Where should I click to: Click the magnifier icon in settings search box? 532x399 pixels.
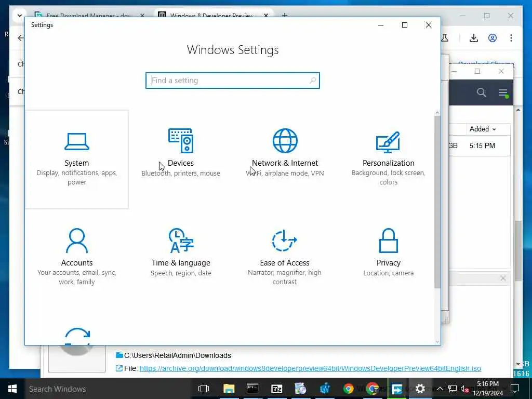pos(312,81)
